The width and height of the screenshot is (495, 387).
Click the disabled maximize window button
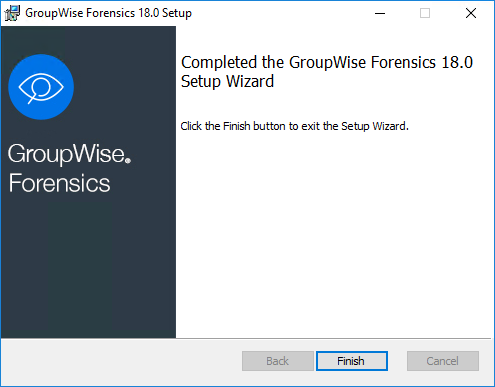[x=425, y=13]
